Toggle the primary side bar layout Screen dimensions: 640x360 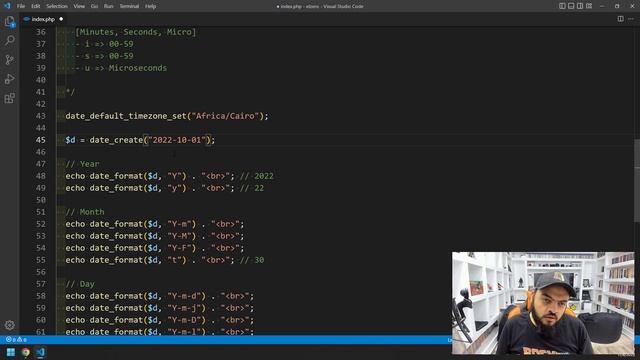click(562, 6)
